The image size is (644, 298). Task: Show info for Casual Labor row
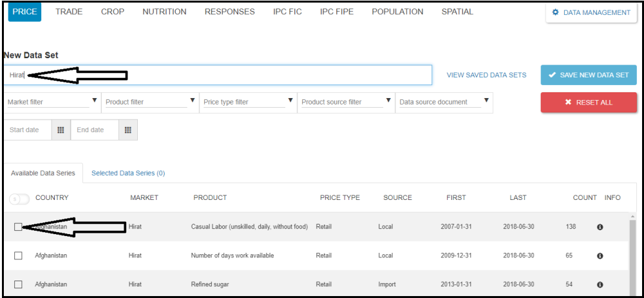click(600, 227)
